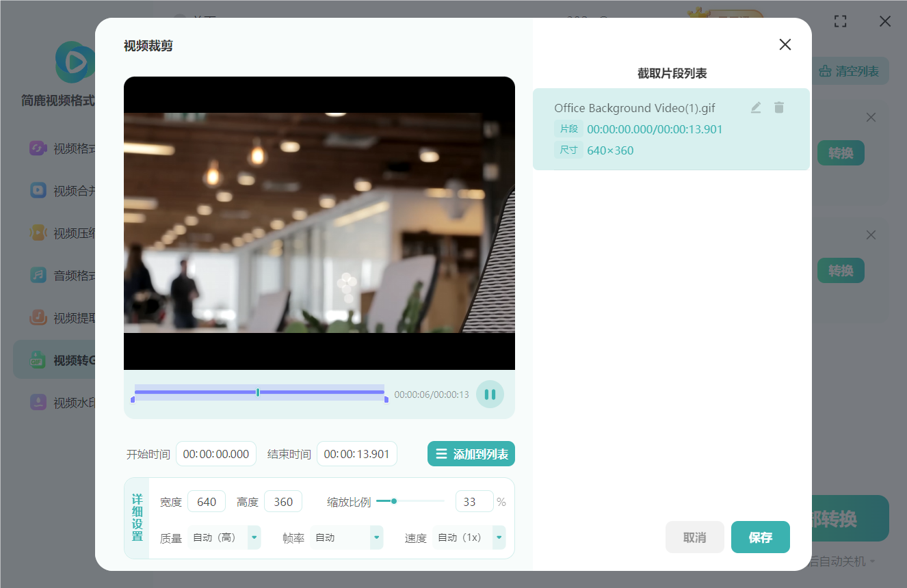Screen dimensions: 907x588
Task: Click the trim end handle on timeline
Action: pyautogui.click(x=386, y=399)
